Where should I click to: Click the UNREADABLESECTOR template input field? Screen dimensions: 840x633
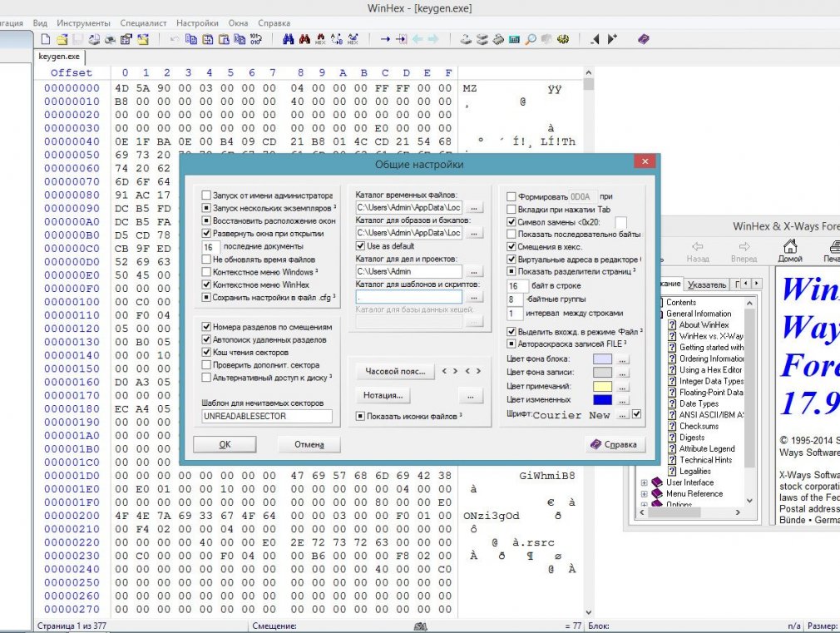[x=267, y=416]
